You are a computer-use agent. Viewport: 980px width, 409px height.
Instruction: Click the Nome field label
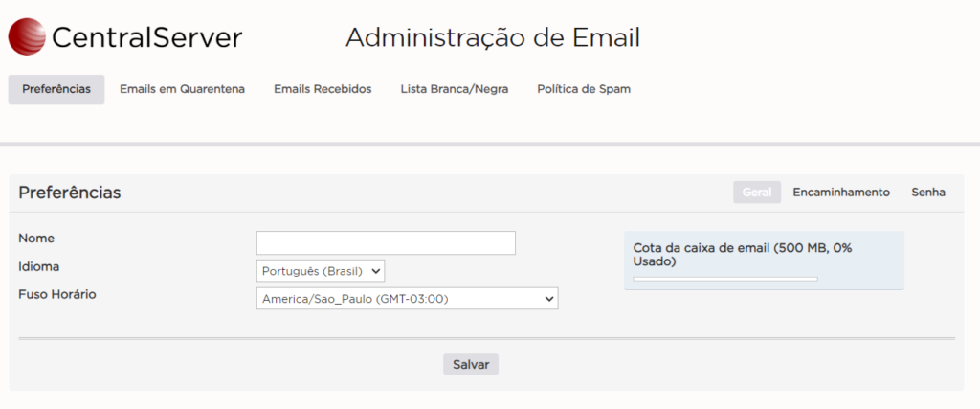[36, 238]
